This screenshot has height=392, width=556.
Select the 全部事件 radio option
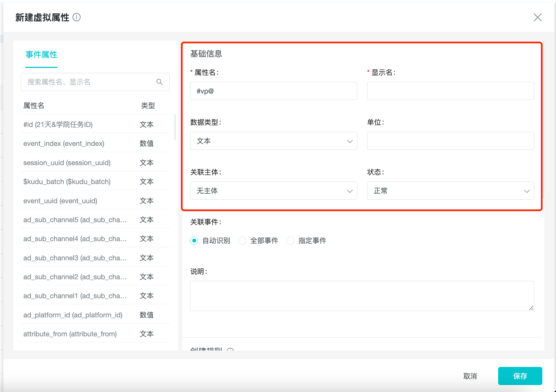tap(242, 241)
